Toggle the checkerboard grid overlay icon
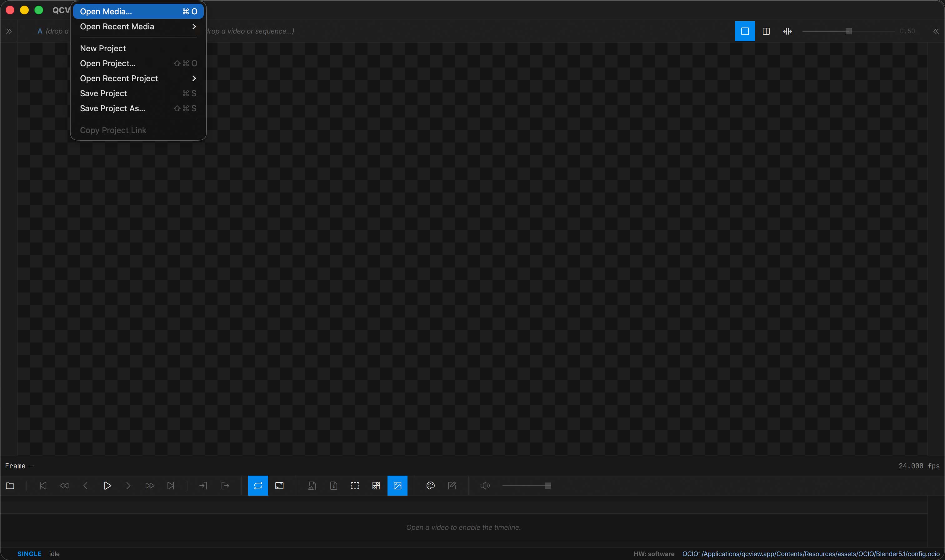This screenshot has height=560, width=945. click(x=376, y=486)
